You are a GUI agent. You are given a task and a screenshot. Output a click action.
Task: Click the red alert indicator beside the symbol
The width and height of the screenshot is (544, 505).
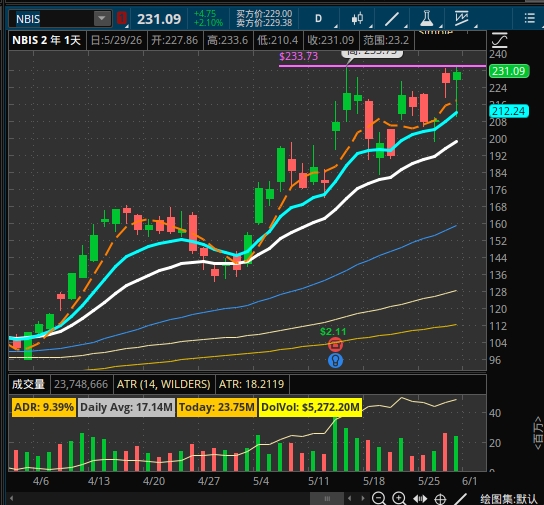point(122,18)
